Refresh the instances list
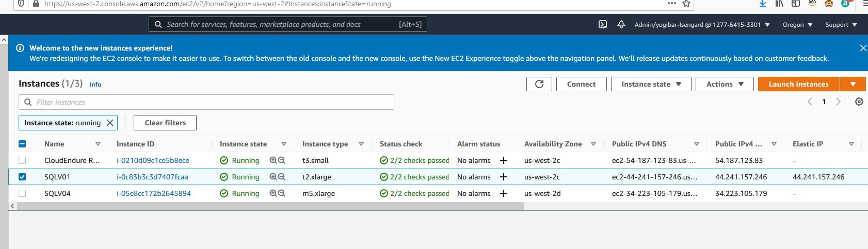This screenshot has width=868, height=249. [539, 84]
